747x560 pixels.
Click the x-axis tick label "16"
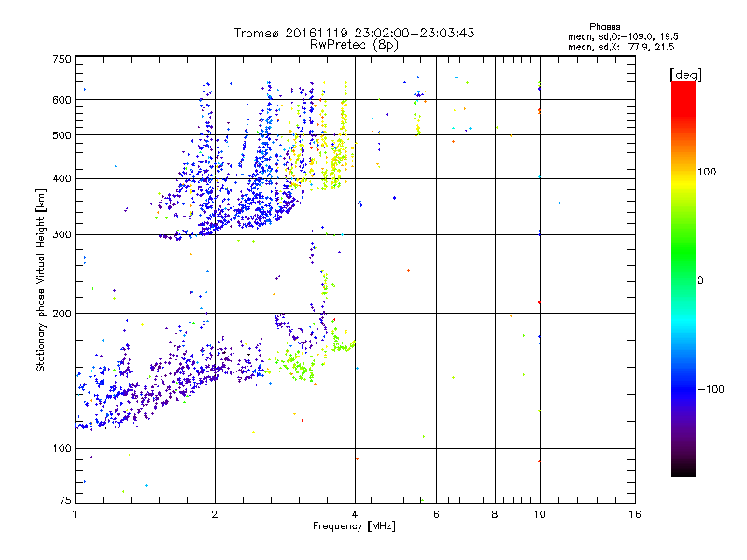click(x=635, y=514)
